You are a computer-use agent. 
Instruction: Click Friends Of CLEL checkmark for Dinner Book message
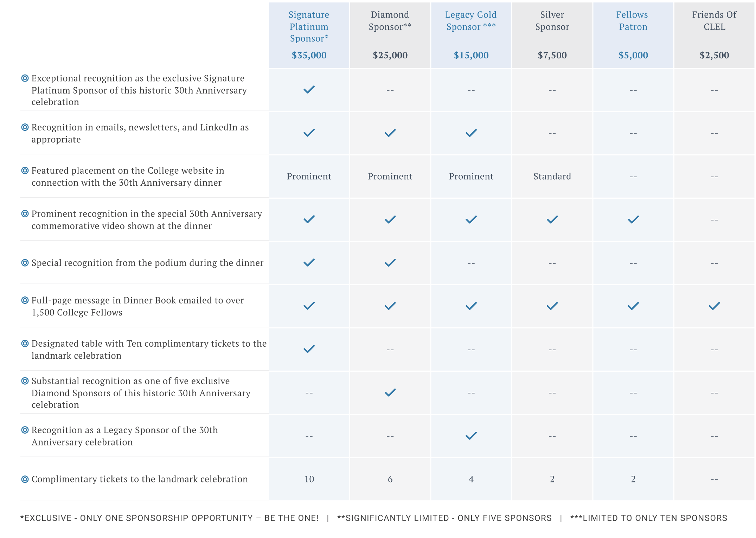pyautogui.click(x=714, y=306)
